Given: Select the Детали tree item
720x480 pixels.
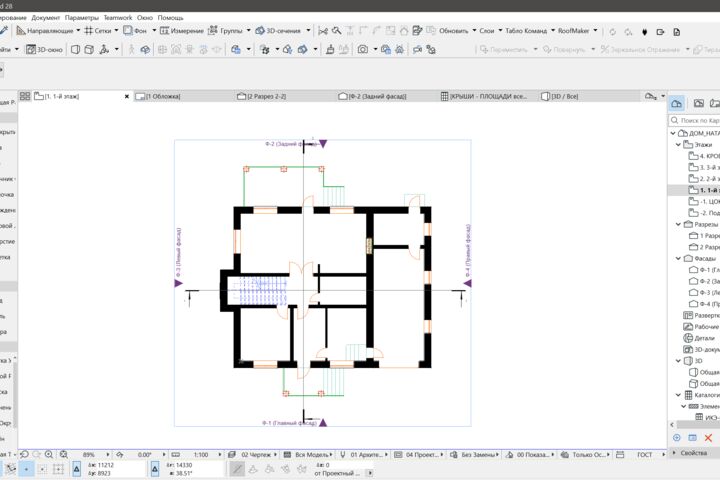Looking at the screenshot, I should pyautogui.click(x=699, y=338).
